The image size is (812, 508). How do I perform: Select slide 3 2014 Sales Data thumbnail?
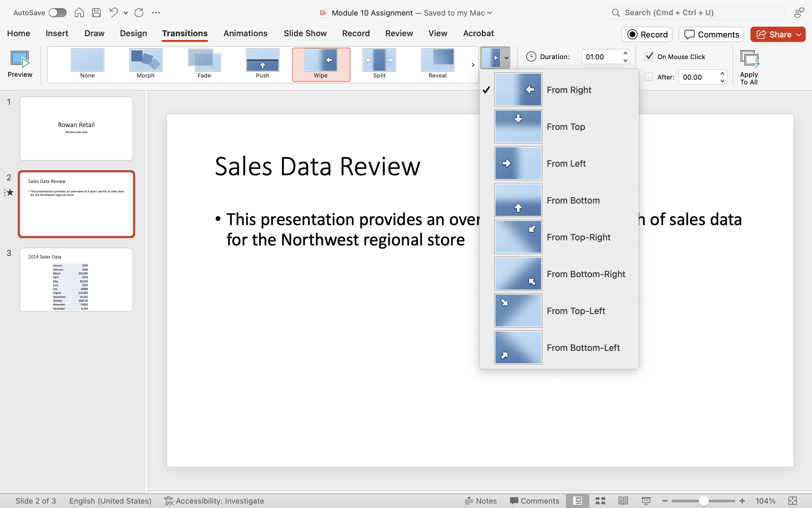point(76,279)
